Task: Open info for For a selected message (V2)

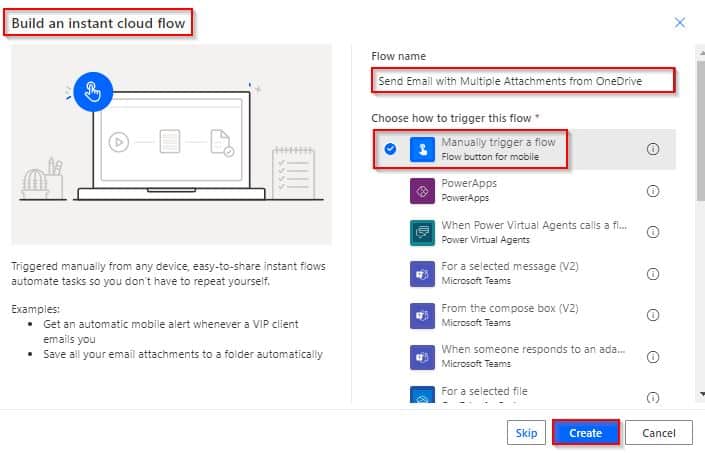Action: pos(653,274)
